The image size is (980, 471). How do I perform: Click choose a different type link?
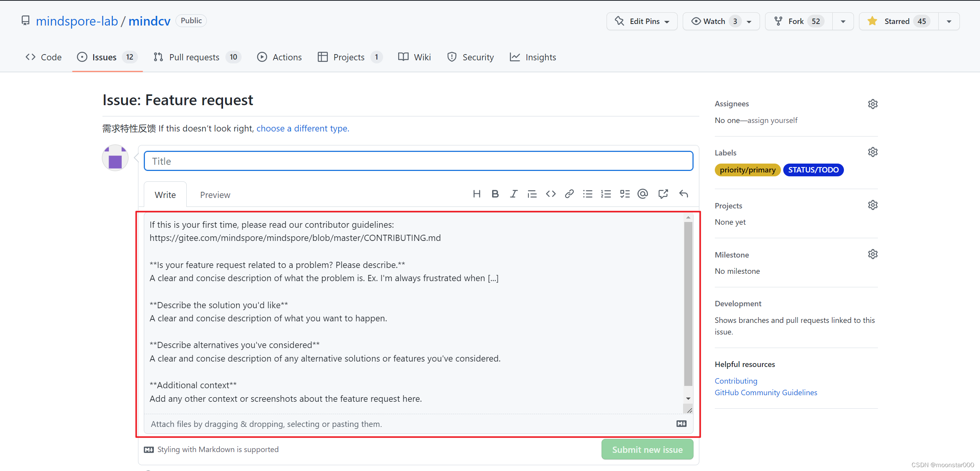pyautogui.click(x=303, y=128)
